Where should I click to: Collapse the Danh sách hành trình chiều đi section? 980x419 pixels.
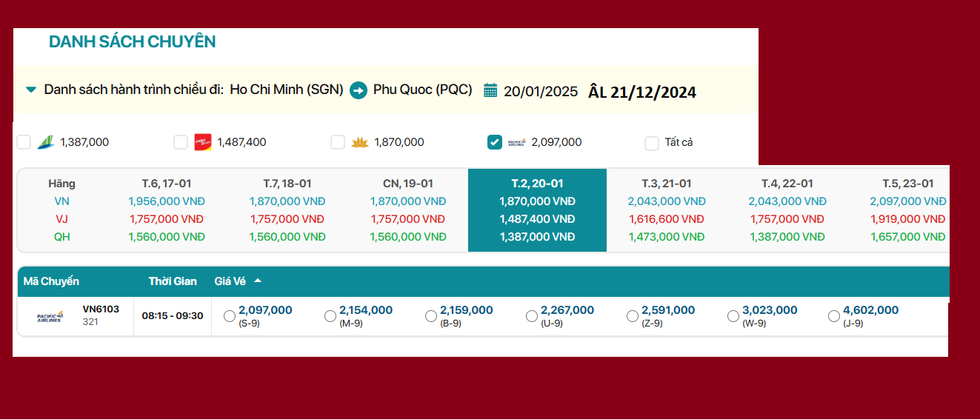[31, 90]
